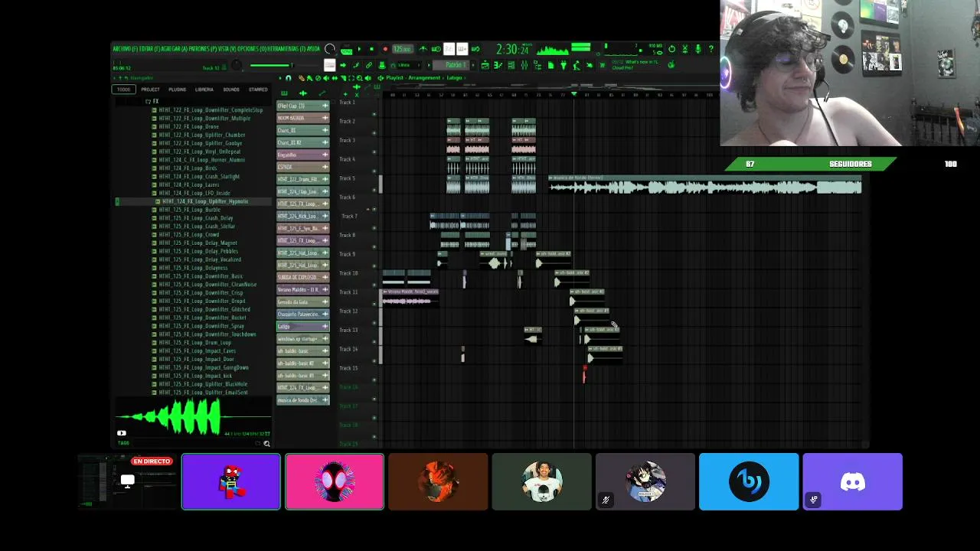Click the playhead marker on the timeline

pos(573,93)
